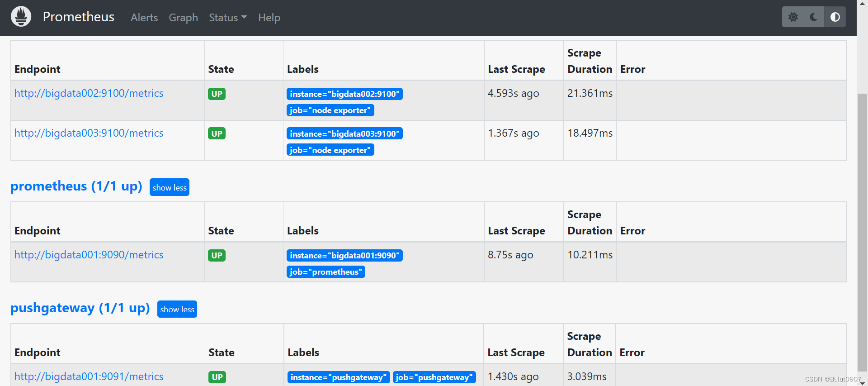Click the 21.361ms scrape duration

tap(590, 93)
